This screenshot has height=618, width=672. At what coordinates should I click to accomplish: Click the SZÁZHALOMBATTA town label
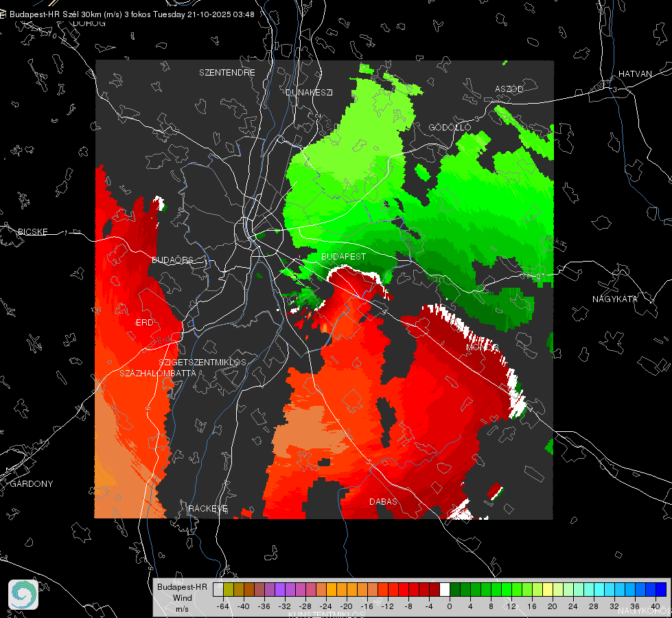point(158,373)
